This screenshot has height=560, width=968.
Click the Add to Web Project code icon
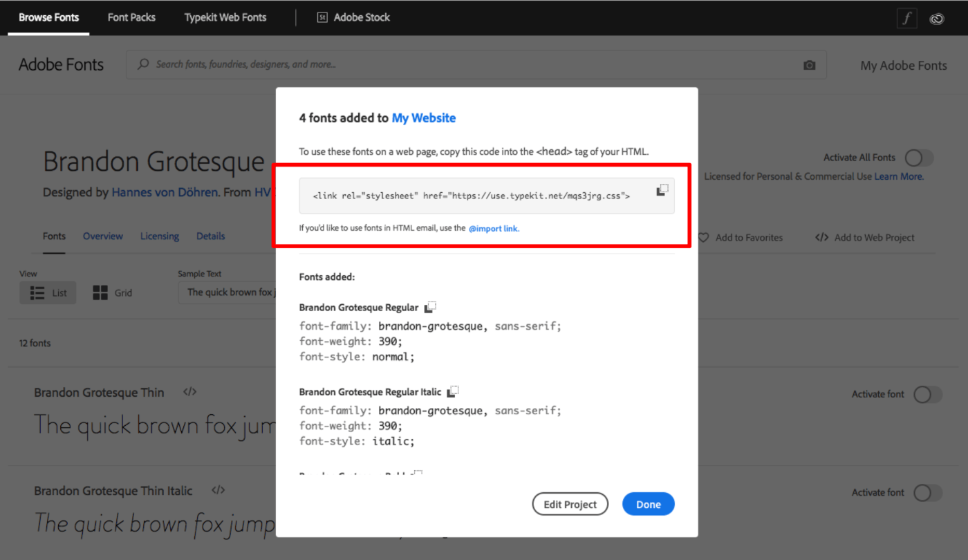[x=821, y=237]
